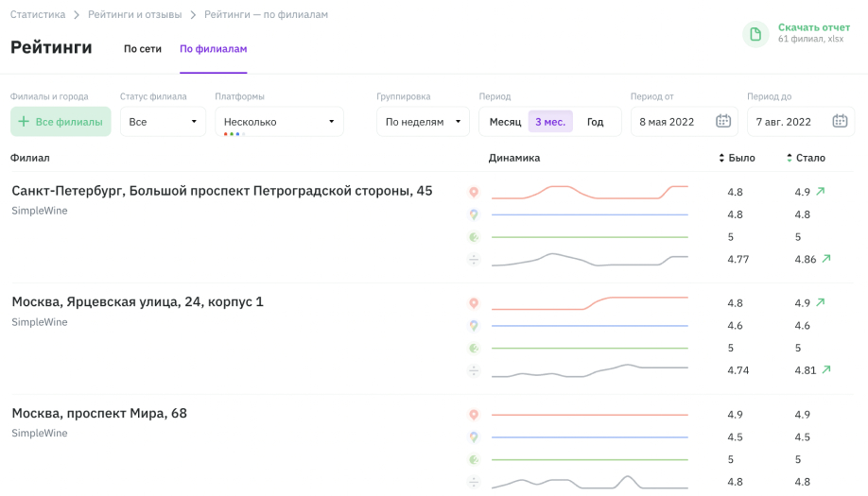Click the "Скачать отчет" link

pos(813,27)
